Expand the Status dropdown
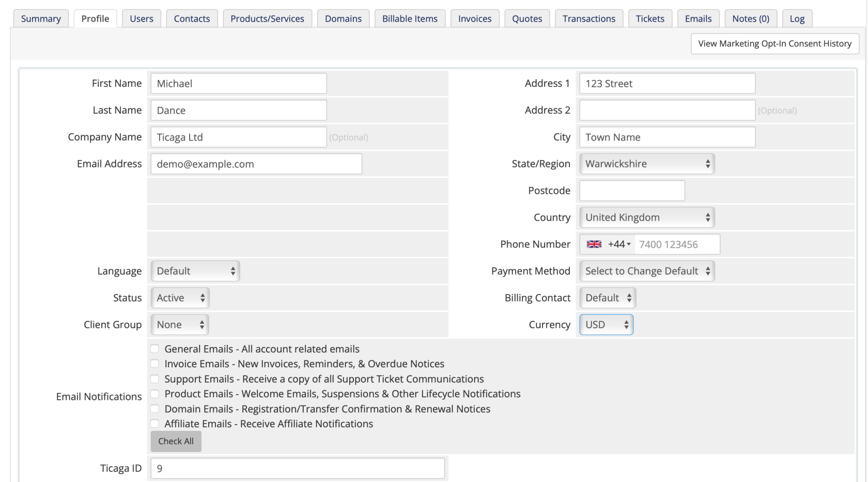Viewport: 868px width, 482px height. point(180,298)
